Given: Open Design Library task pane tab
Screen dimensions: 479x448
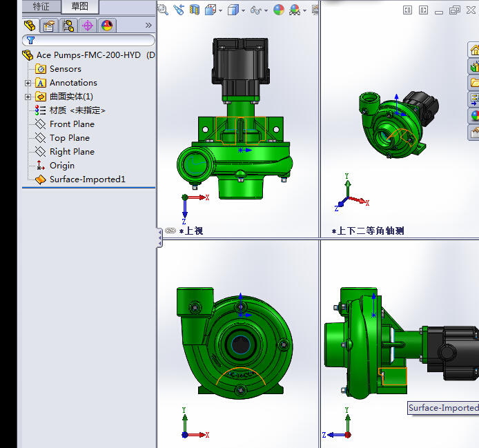Looking at the screenshot, I should click(473, 66).
